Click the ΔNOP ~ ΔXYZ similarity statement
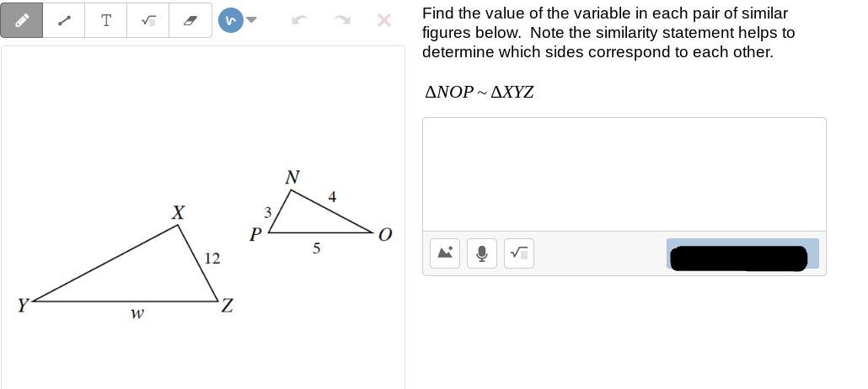The width and height of the screenshot is (868, 389). 480,92
